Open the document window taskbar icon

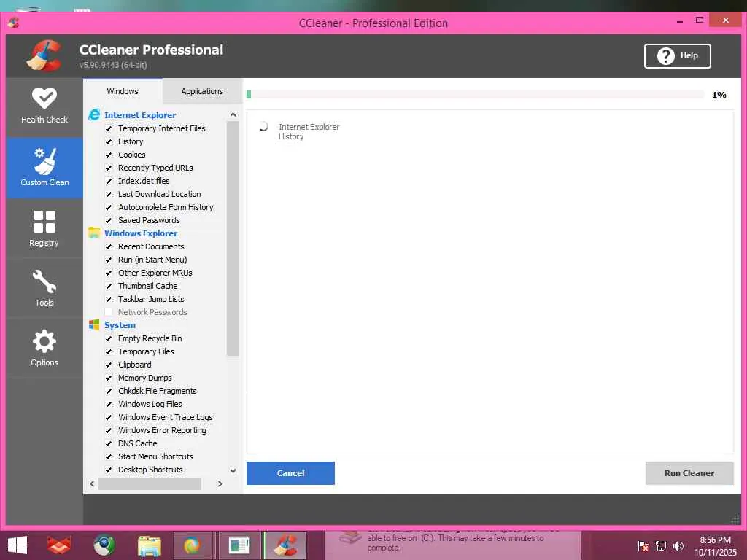click(x=239, y=545)
